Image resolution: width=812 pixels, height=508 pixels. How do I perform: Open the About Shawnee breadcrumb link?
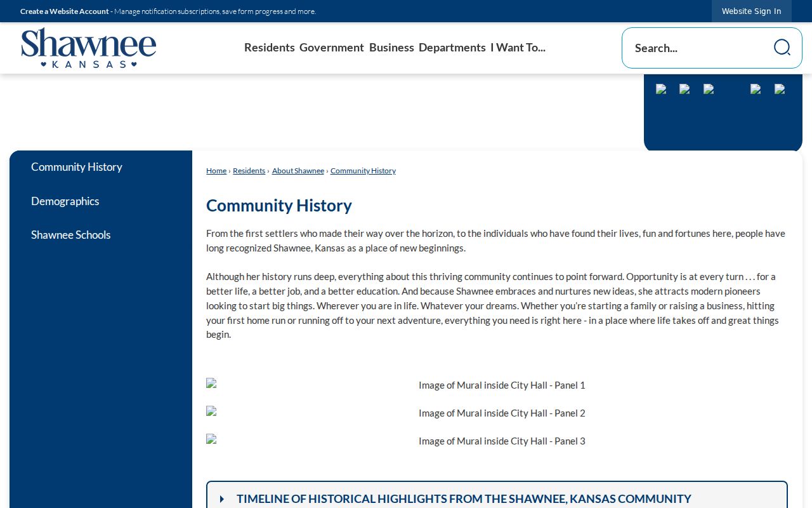click(298, 171)
